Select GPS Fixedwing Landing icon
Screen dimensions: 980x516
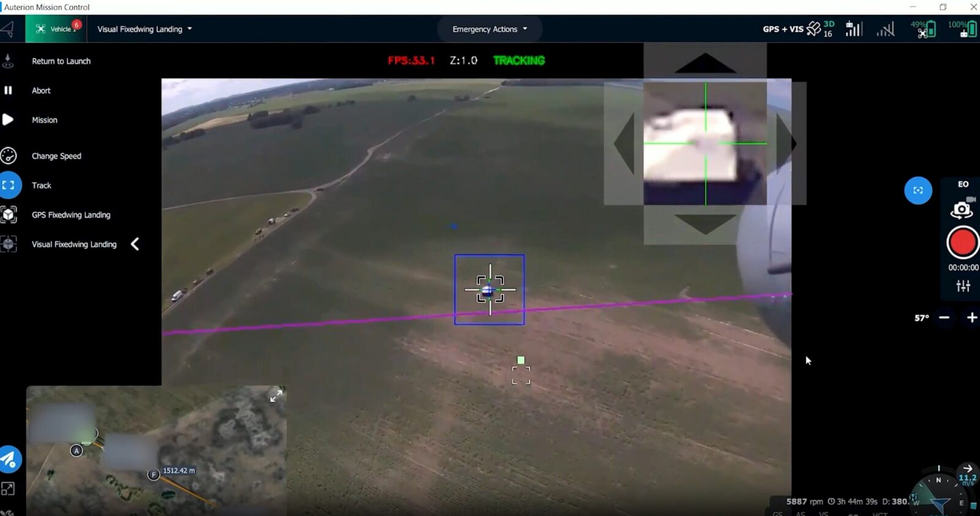click(x=9, y=215)
